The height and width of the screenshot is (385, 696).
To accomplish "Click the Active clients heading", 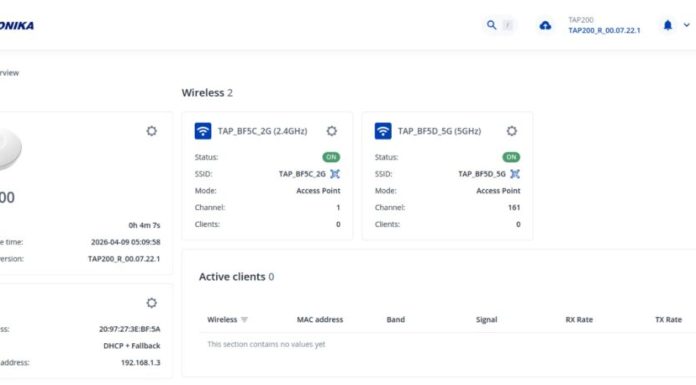I will pyautogui.click(x=236, y=277).
